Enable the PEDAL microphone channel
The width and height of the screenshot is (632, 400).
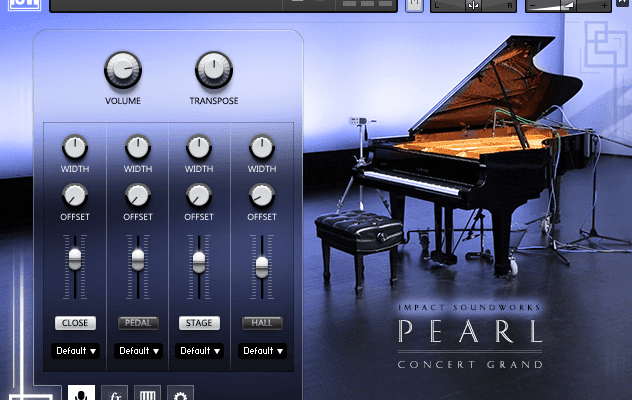pyautogui.click(x=137, y=323)
